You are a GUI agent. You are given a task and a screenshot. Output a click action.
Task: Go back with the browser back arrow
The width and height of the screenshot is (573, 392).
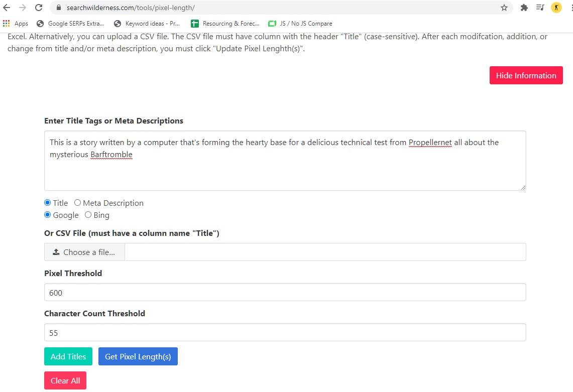pyautogui.click(x=7, y=8)
